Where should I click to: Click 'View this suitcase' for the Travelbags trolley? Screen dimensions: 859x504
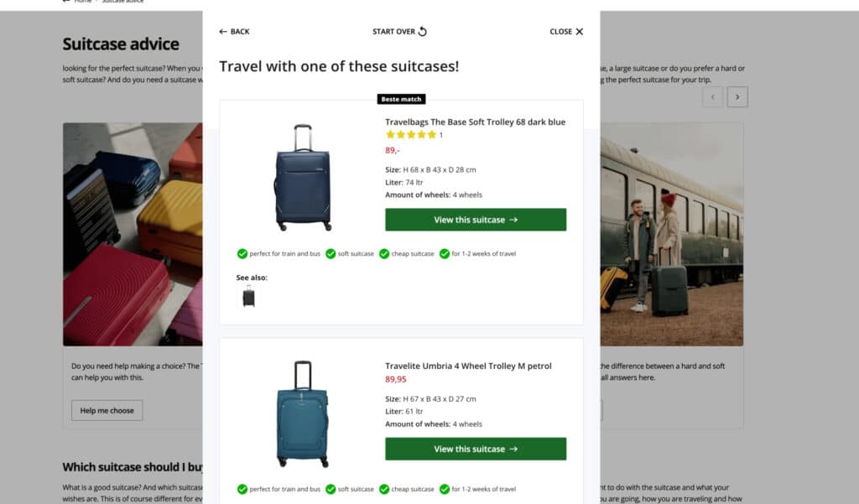click(475, 219)
